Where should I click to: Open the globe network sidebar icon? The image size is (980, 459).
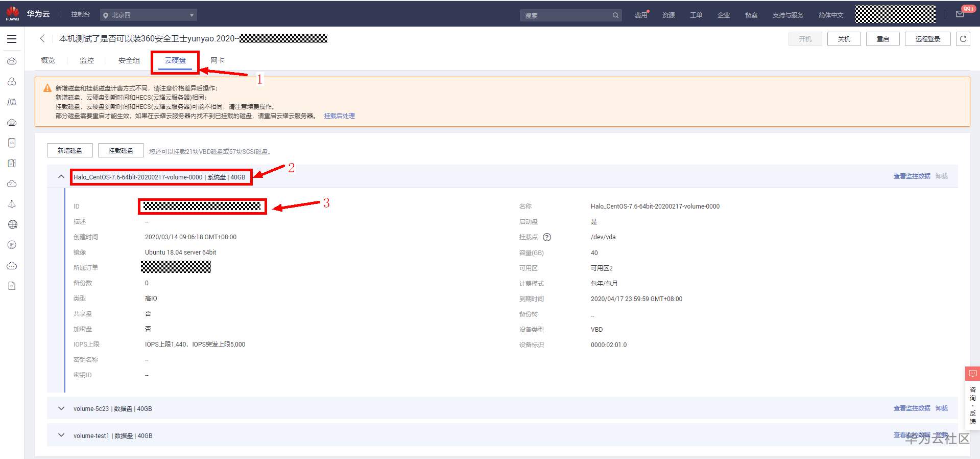[12, 224]
